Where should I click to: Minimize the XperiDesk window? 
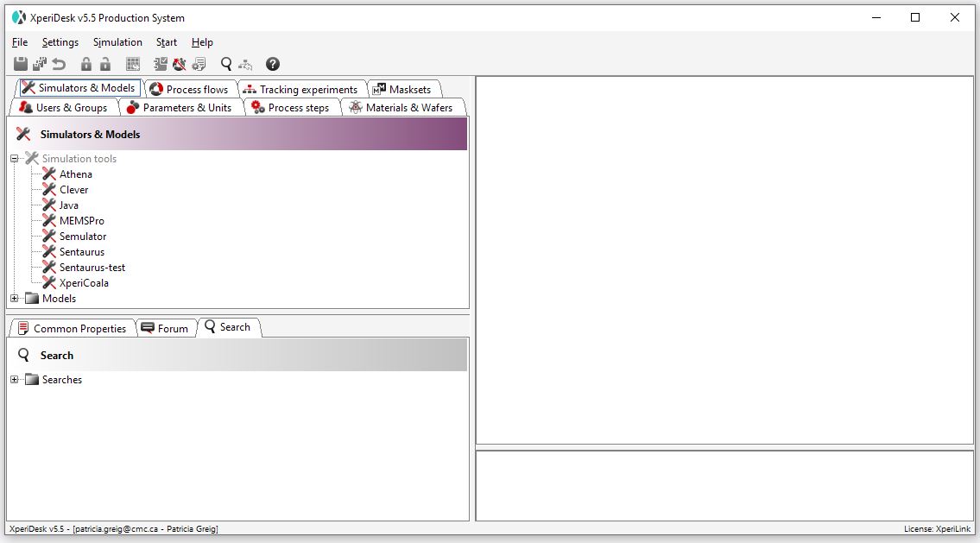pyautogui.click(x=876, y=17)
